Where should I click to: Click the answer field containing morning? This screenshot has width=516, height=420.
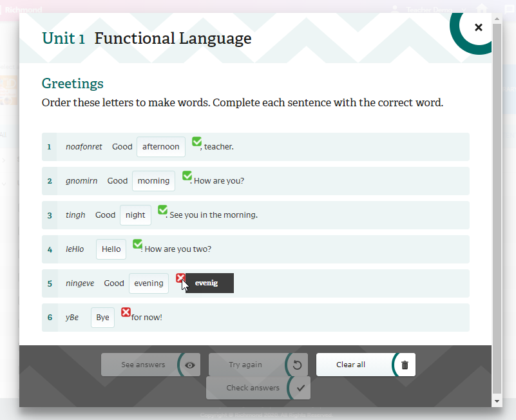click(x=153, y=181)
